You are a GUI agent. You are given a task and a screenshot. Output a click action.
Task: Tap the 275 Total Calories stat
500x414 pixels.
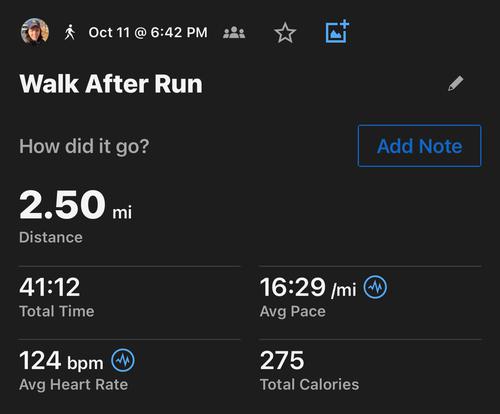tap(282, 360)
